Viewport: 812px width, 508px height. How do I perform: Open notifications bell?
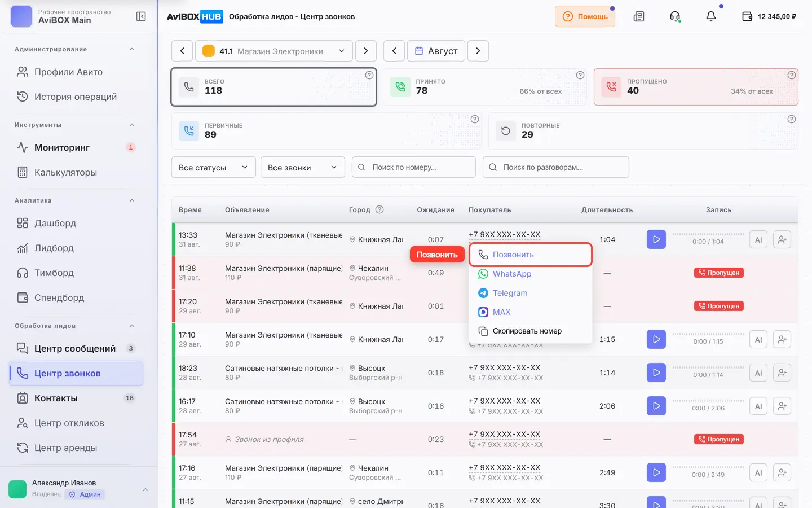point(711,16)
